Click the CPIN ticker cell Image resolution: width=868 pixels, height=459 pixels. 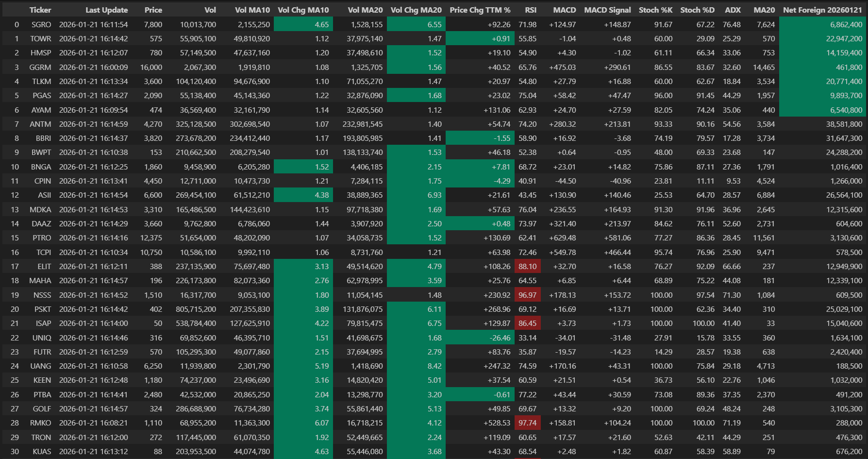pos(43,181)
